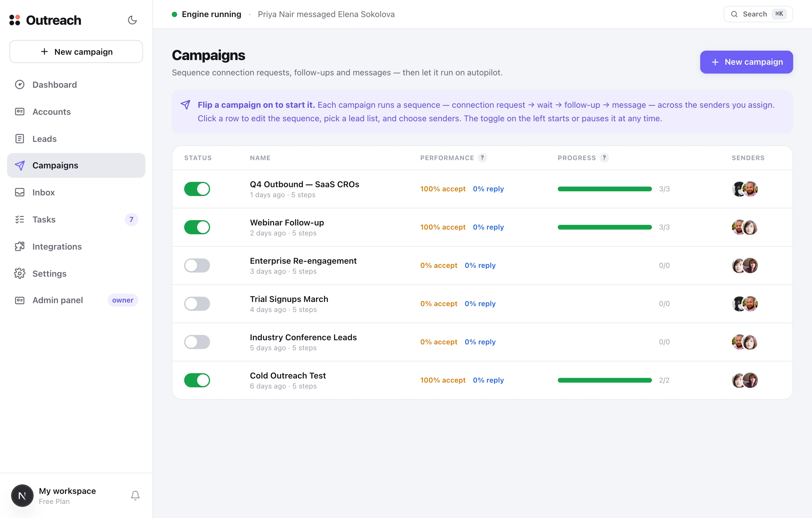Click the Senders column header
This screenshot has width=812, height=518.
[x=748, y=158]
